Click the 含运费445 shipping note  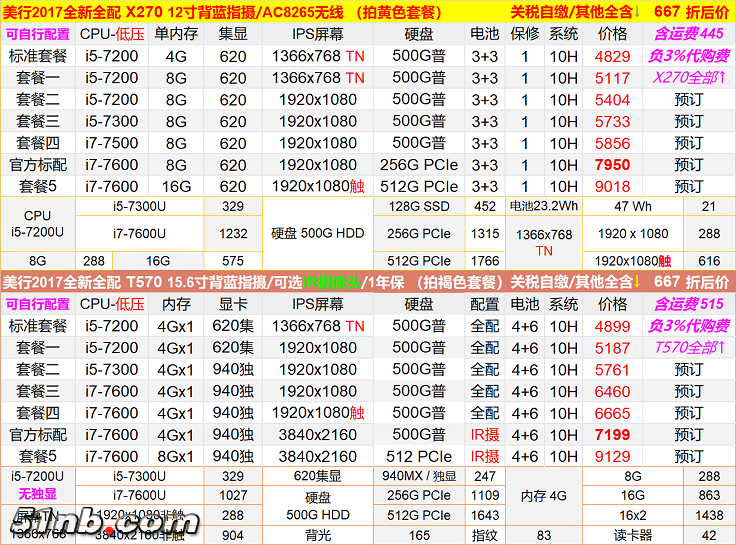point(688,34)
